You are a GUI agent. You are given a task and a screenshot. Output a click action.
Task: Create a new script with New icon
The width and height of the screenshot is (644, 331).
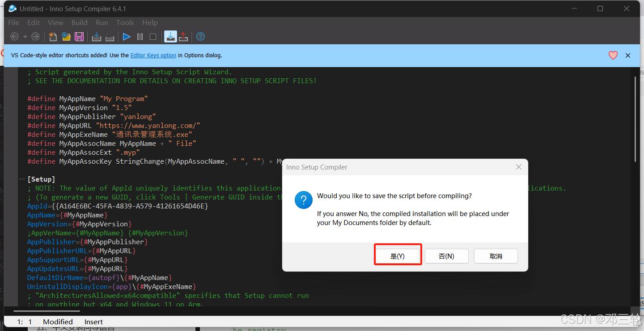53,37
